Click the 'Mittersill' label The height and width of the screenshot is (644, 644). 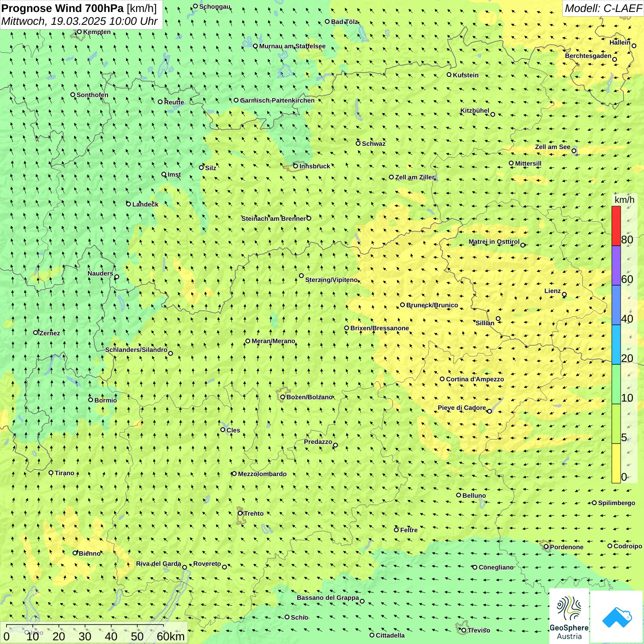528,163
